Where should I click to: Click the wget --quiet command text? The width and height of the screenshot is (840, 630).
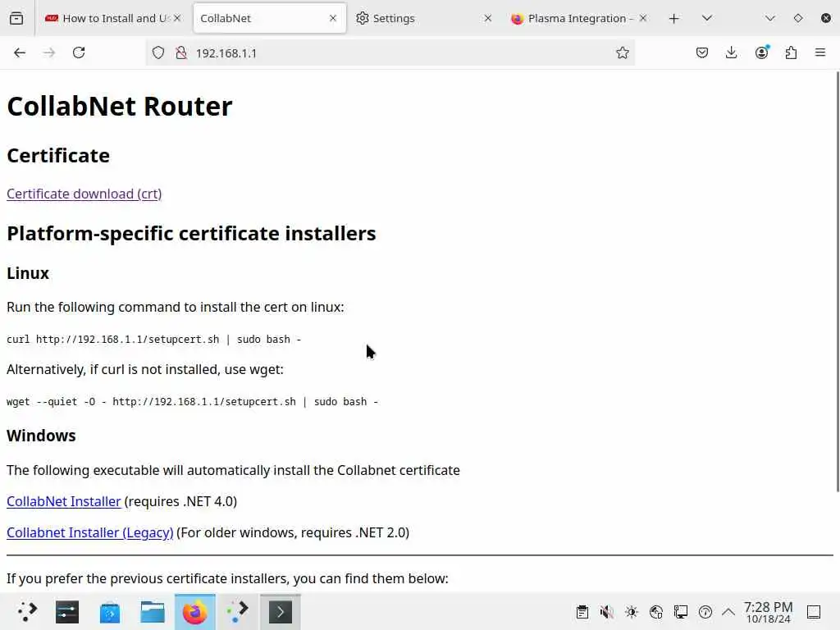[x=192, y=401]
